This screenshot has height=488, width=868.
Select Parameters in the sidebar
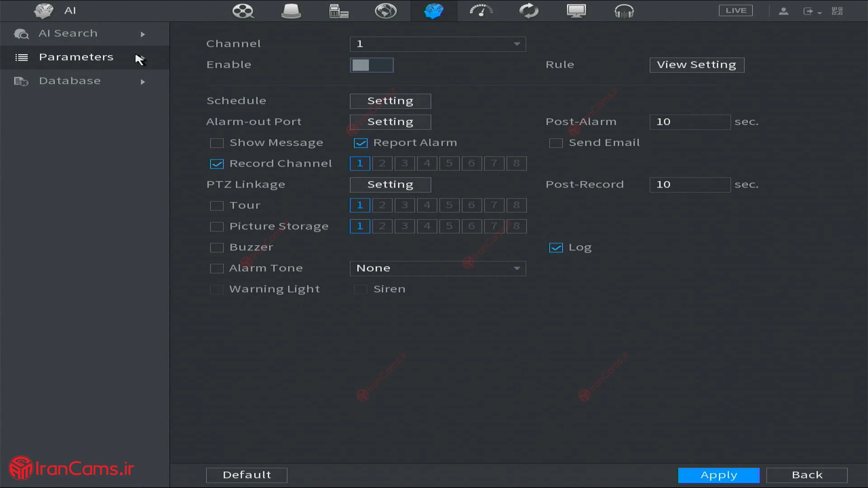pos(76,57)
